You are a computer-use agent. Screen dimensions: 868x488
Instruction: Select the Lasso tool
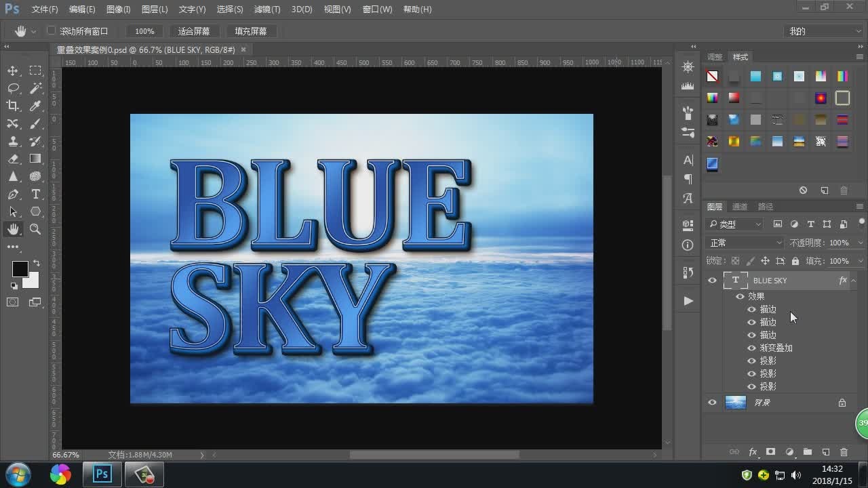pyautogui.click(x=13, y=88)
